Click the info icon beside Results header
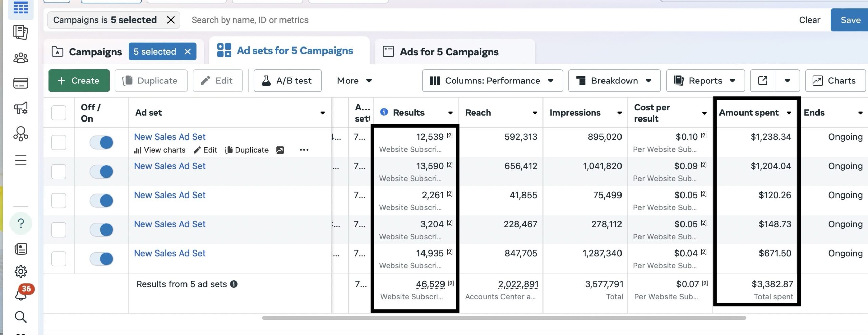The image size is (868, 335). (384, 112)
